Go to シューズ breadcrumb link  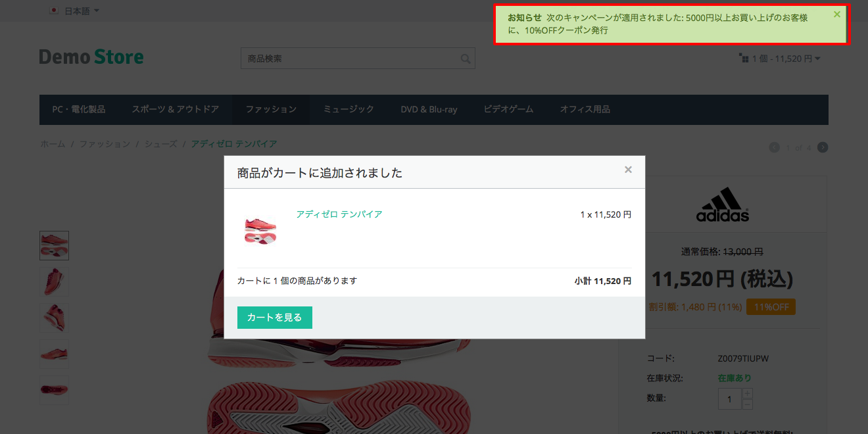[161, 143]
